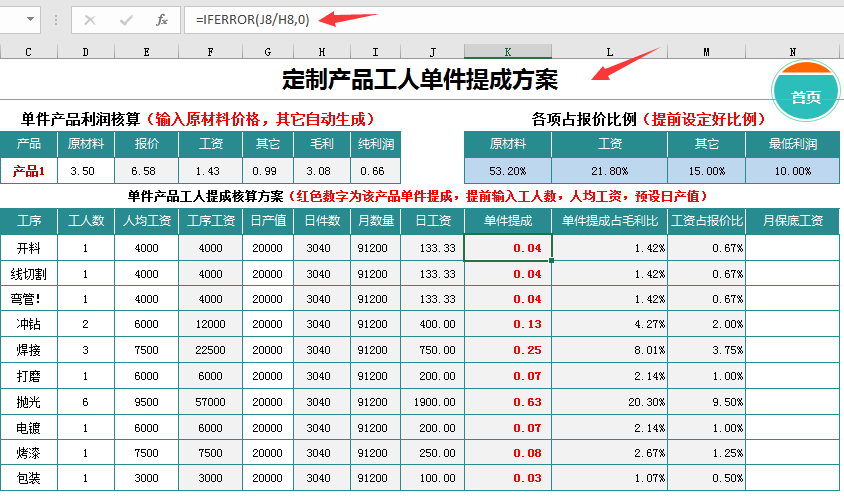Select 焊接 process wage 22500
Image resolution: width=844 pixels, height=498 pixels.
pos(210,350)
